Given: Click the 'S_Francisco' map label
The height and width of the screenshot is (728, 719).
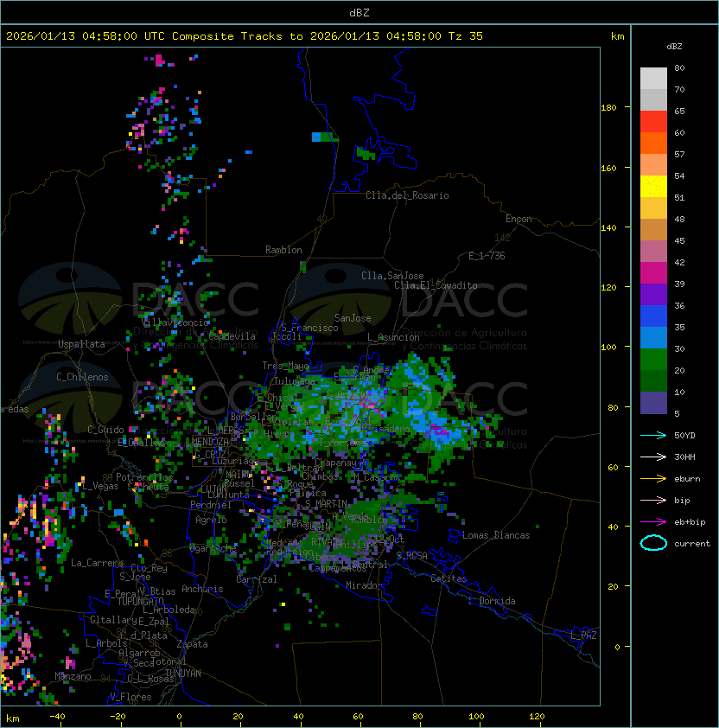Looking at the screenshot, I should 309,328.
